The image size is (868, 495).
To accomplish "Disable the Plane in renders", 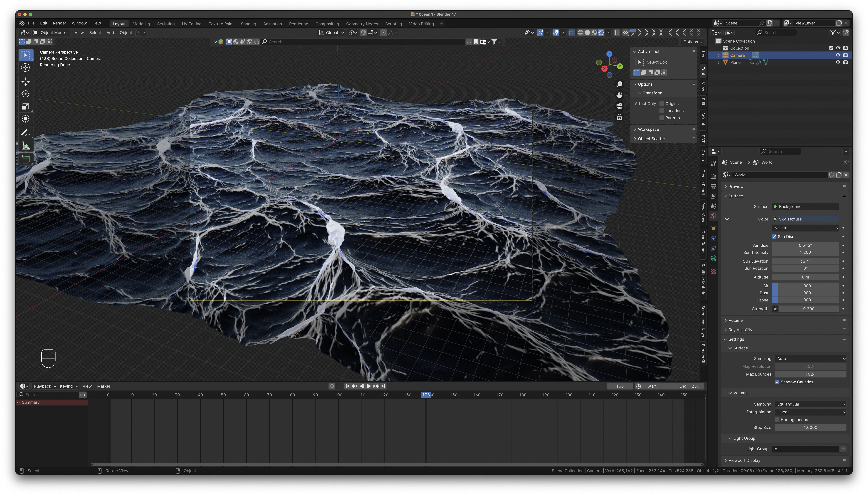I will click(x=845, y=62).
